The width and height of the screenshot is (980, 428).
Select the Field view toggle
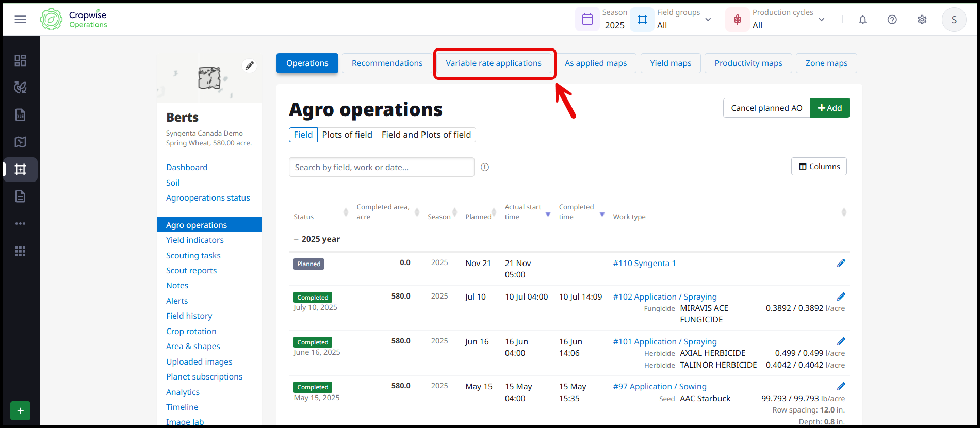click(303, 135)
